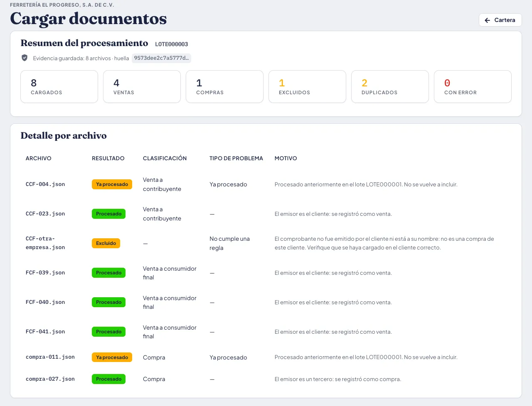
Task: Click the Cartera back button
Action: [500, 20]
